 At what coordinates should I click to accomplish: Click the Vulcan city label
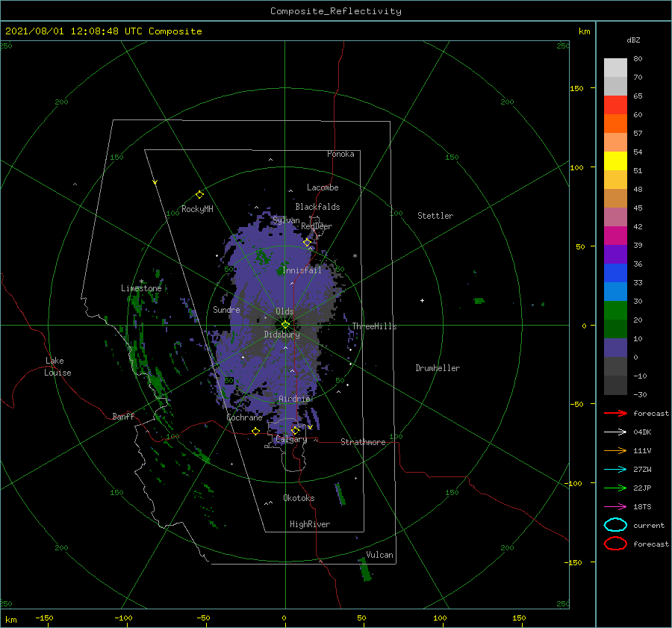379,555
